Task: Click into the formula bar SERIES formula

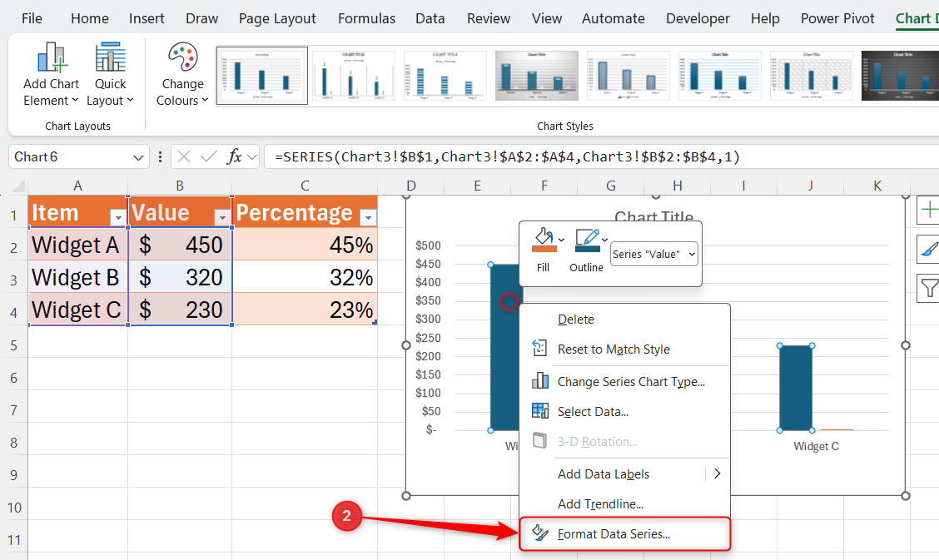Action: pos(507,156)
